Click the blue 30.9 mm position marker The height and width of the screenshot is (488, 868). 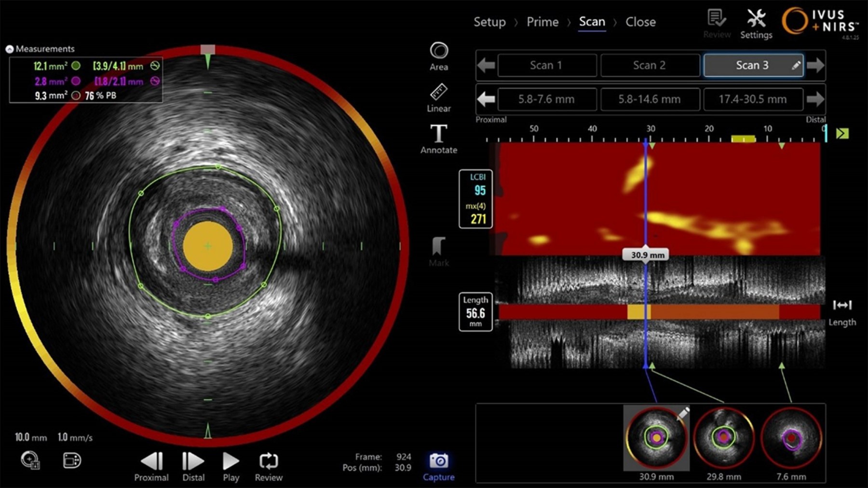pyautogui.click(x=646, y=254)
